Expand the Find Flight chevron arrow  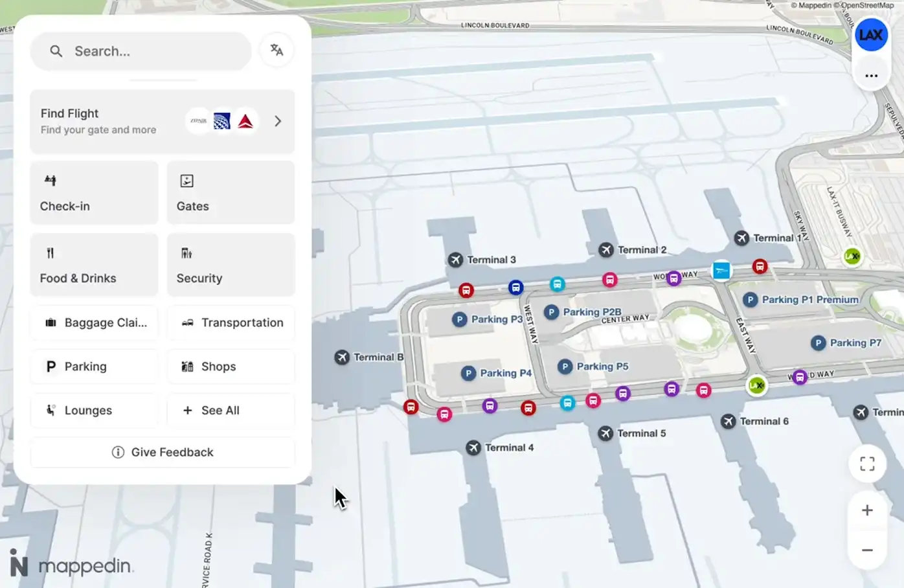point(278,121)
